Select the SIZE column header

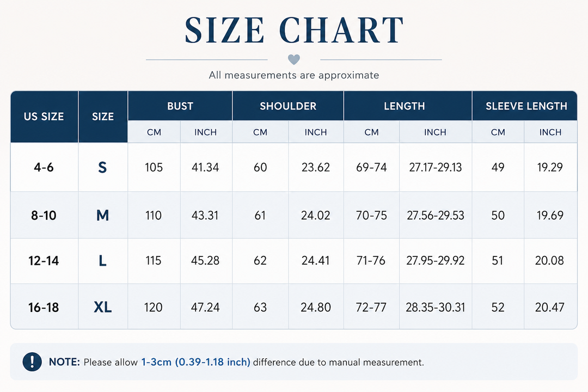click(103, 117)
